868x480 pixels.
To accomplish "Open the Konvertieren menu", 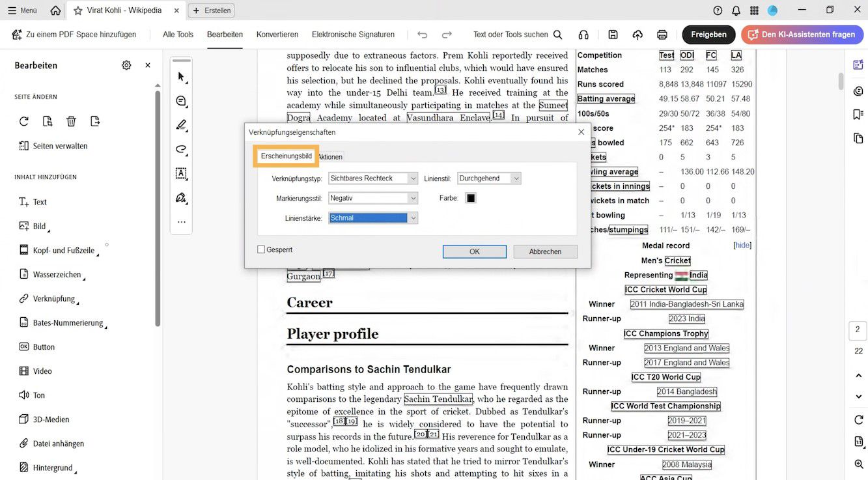I will tap(277, 35).
